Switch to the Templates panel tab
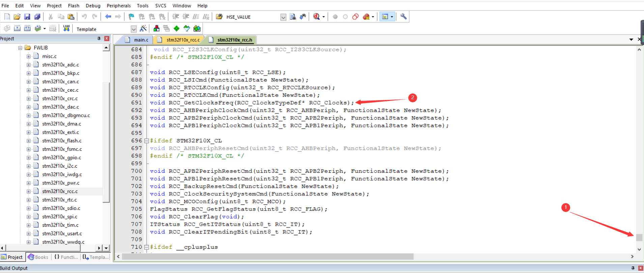 tap(96, 257)
